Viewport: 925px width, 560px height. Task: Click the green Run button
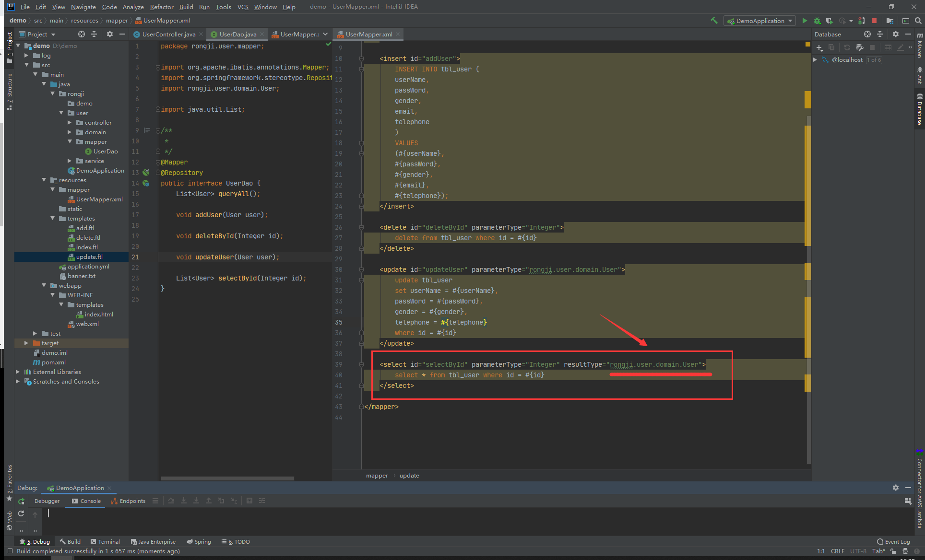(805, 21)
